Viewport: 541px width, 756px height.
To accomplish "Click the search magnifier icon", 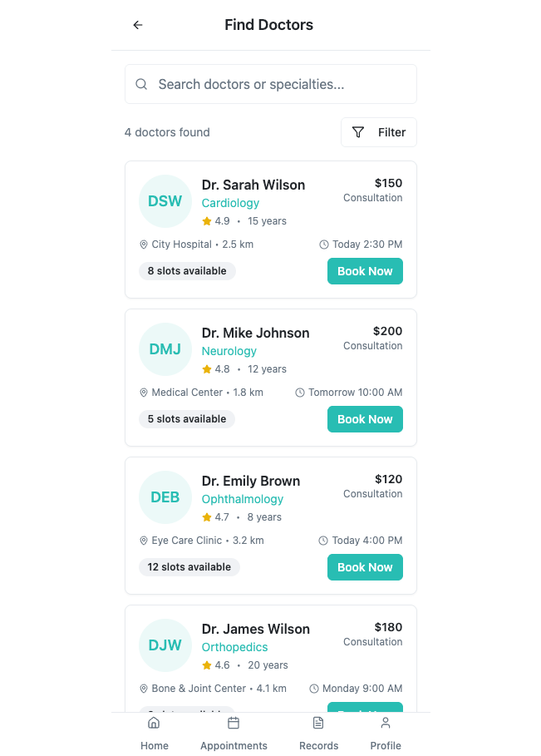I will (141, 84).
